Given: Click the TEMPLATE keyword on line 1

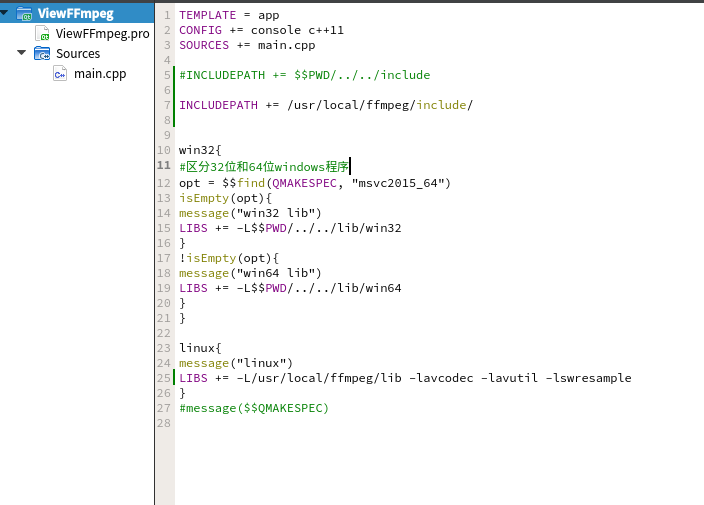Looking at the screenshot, I should pos(207,15).
